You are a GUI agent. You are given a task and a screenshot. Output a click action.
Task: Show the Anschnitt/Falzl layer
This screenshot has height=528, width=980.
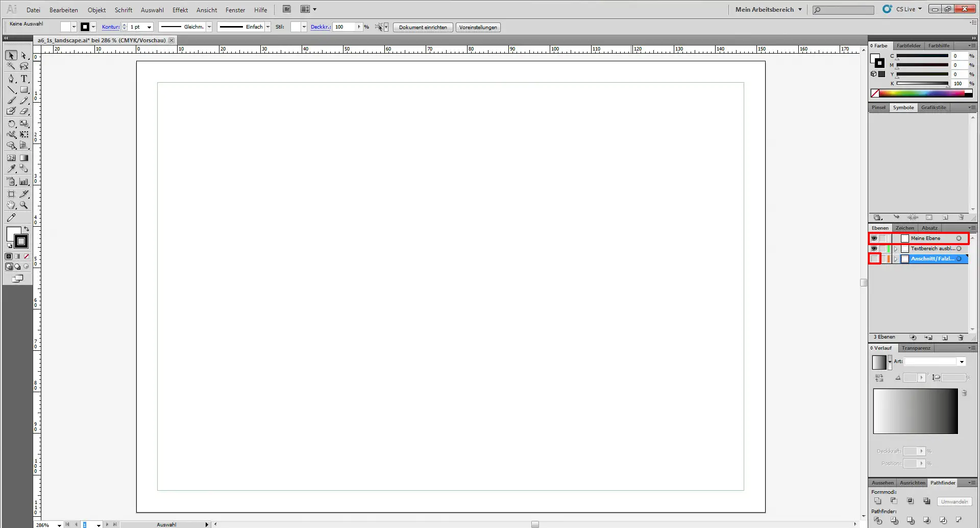coord(874,259)
